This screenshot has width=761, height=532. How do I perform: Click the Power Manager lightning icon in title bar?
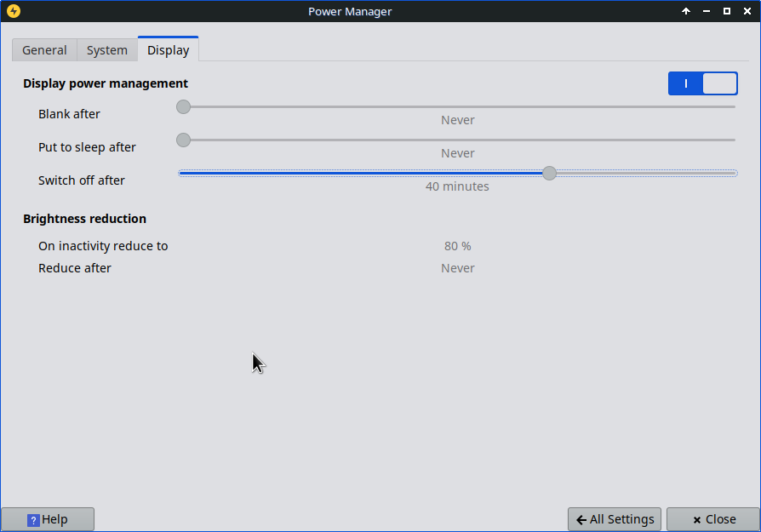coord(14,11)
